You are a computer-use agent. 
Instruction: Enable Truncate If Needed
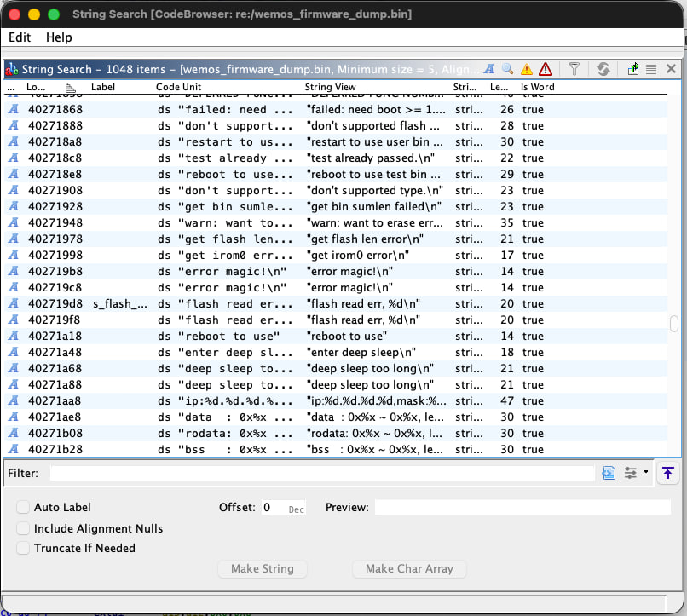22,548
